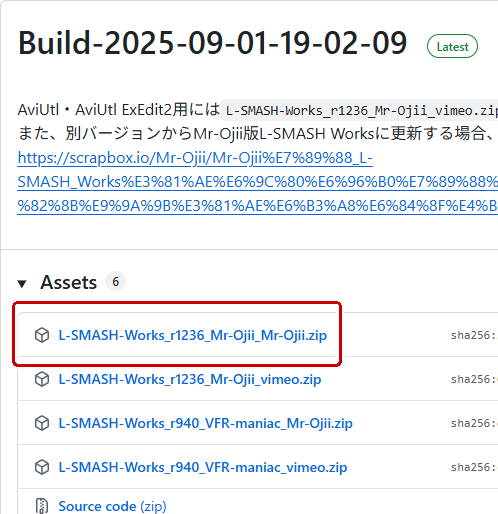Image resolution: width=498 pixels, height=514 pixels.
Task: Click the assets count badge showing 6
Action: pos(115,282)
